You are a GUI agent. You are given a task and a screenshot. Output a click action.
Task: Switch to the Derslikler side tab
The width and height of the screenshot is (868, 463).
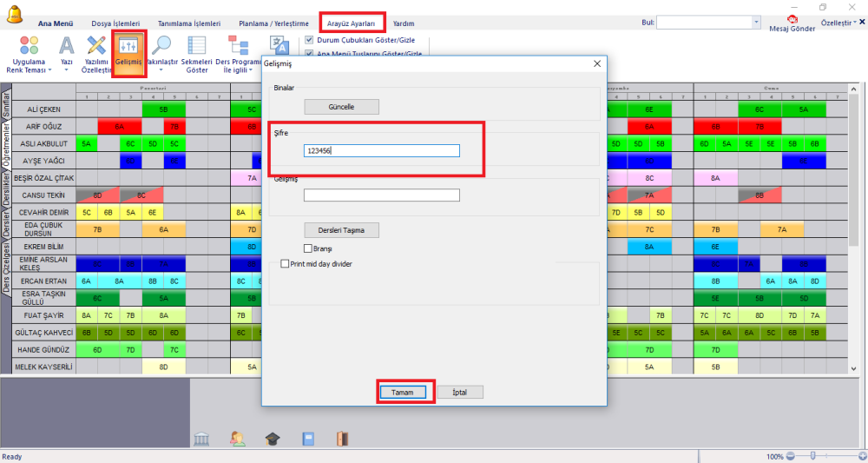coord(6,189)
